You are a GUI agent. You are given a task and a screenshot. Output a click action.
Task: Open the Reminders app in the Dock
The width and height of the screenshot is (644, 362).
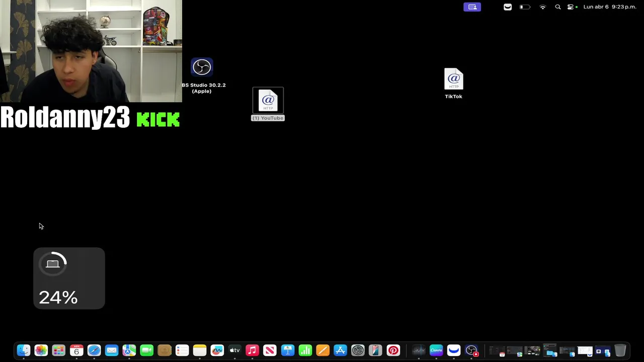182,350
